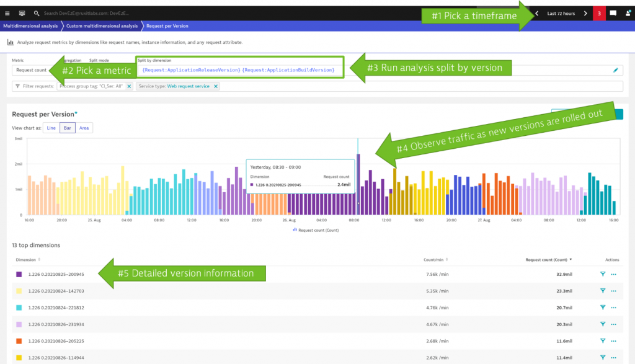The image size is (635, 364).
Task: Click the pencil edit icon beside split by dimension
Action: (615, 70)
